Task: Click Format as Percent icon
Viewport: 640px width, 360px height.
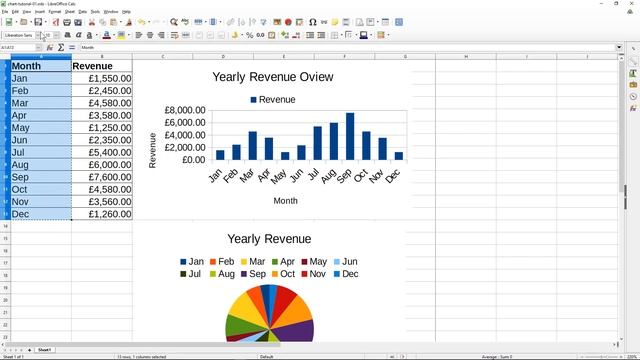Action: tap(249, 35)
